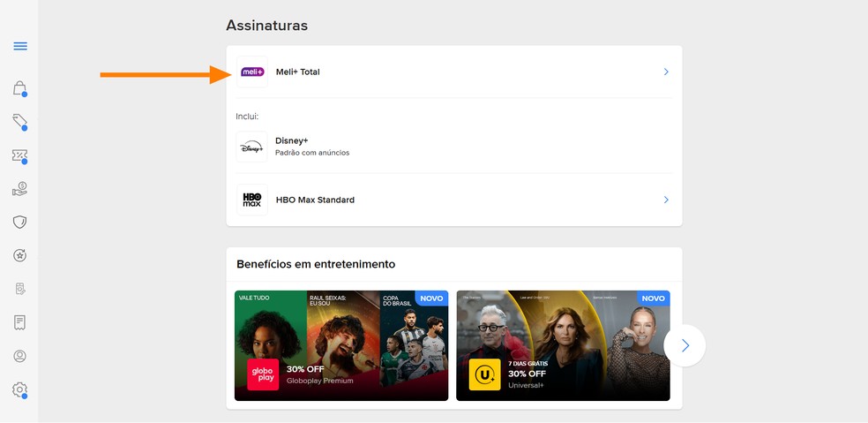Open the Meli+ Total subscription row
Image resolution: width=868 pixels, height=423 pixels.
(454, 72)
